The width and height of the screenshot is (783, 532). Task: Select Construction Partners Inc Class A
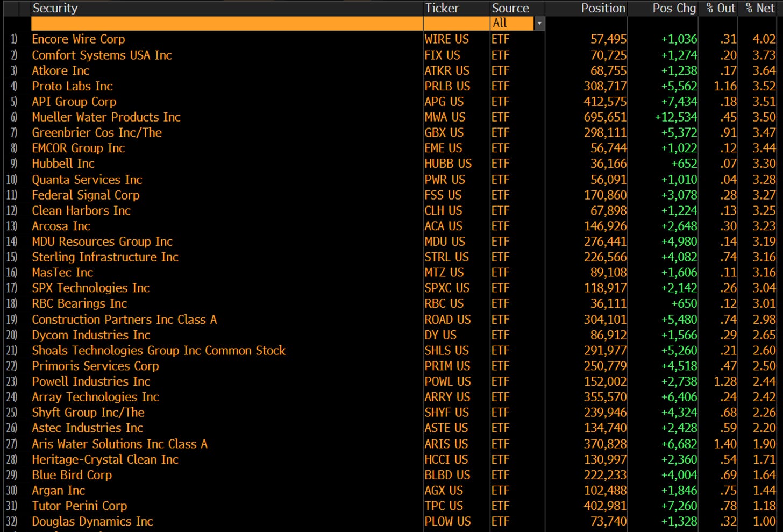pos(124,320)
